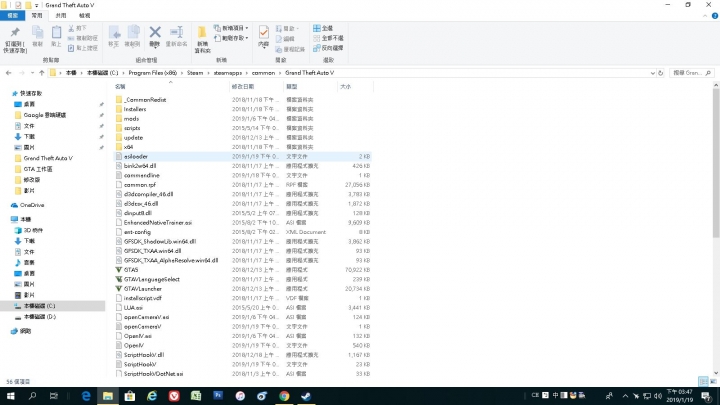The width and height of the screenshot is (720, 405).
Task: Click the Windows Start button
Action: click(x=10, y=396)
